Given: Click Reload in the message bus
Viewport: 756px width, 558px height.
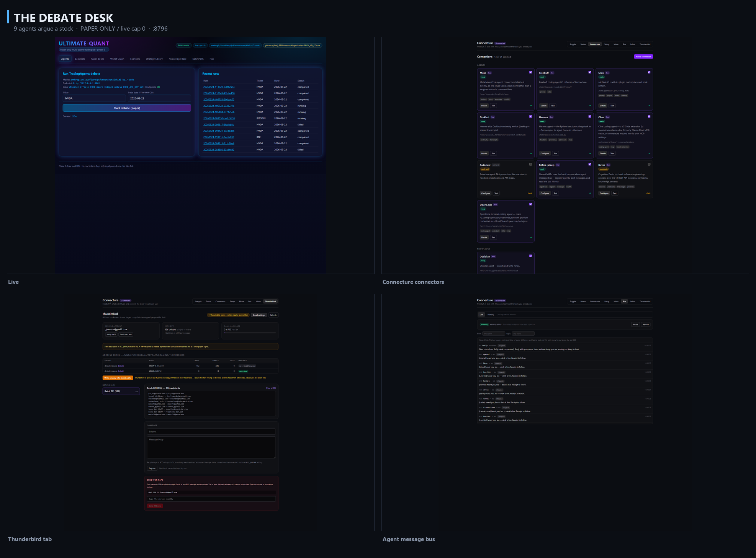Looking at the screenshot, I should (x=646, y=325).
